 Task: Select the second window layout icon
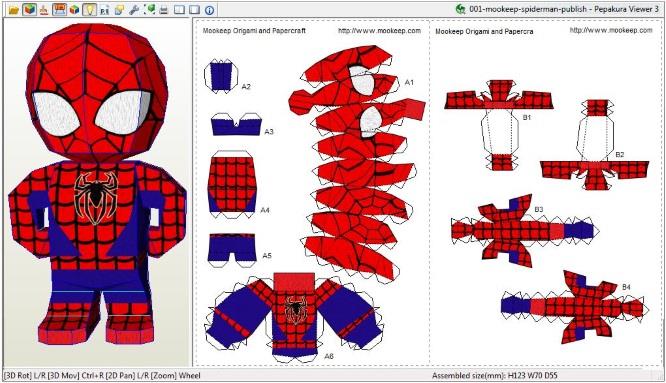(194, 9)
